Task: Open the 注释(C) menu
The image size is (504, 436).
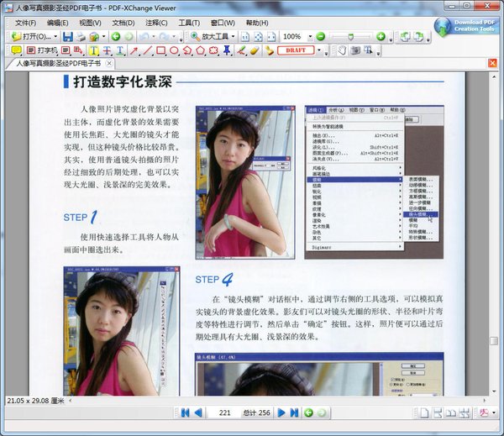Action: (x=156, y=23)
